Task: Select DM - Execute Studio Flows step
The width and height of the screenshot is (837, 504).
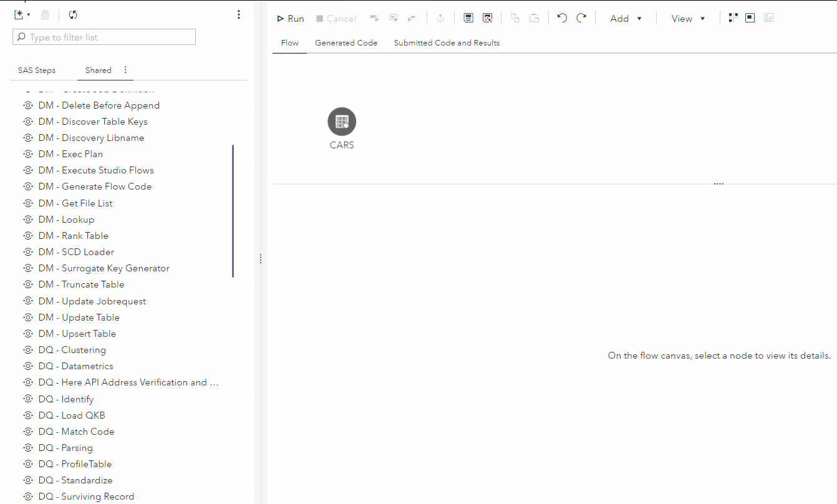Action: (95, 170)
